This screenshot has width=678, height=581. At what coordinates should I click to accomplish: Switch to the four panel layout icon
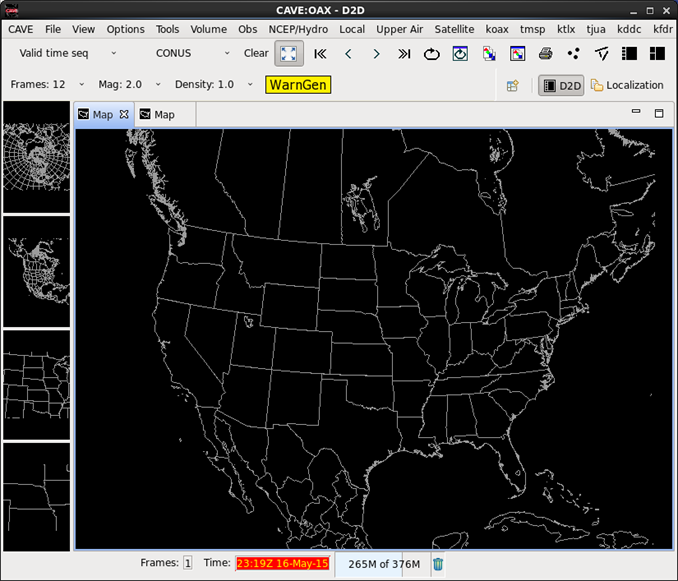point(657,54)
